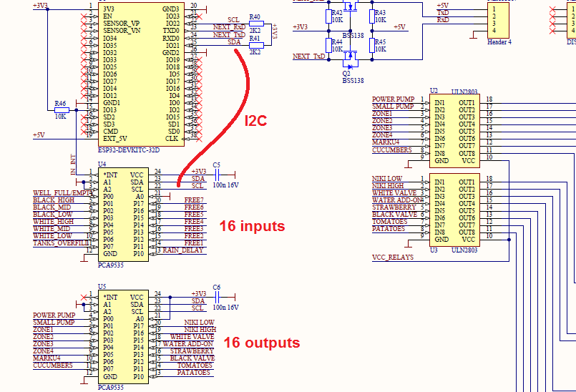Click resistor R43 10K

pyautogui.click(x=372, y=16)
